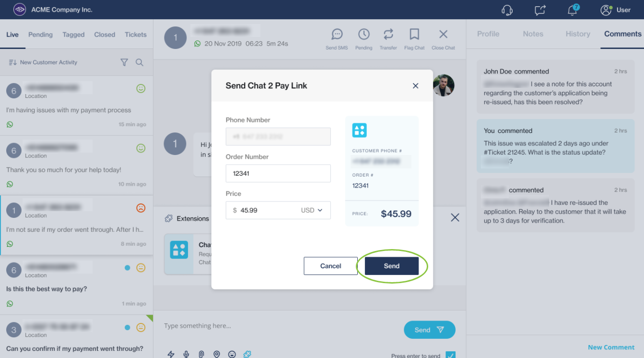Filter the conversation list with funnel icon
This screenshot has width=644, height=358.
click(124, 62)
